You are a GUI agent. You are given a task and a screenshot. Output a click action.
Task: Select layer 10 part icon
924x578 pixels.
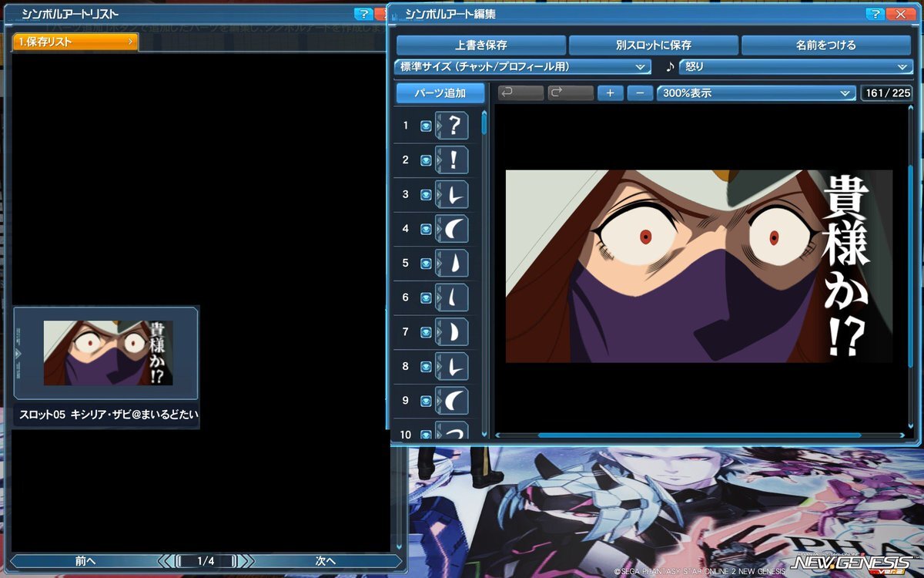tap(453, 431)
